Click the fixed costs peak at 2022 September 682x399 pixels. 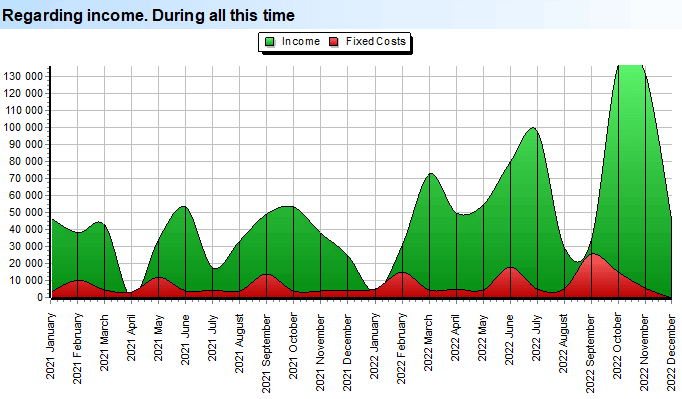[593, 254]
